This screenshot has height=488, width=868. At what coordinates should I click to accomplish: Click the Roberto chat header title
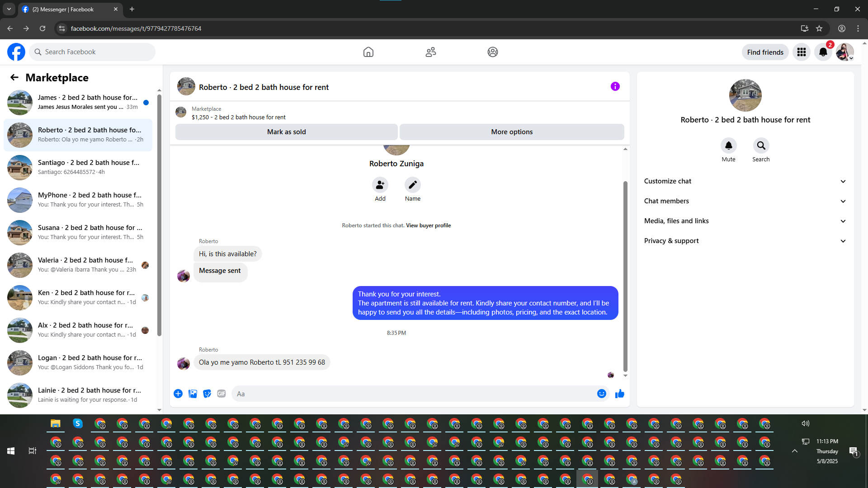264,87
